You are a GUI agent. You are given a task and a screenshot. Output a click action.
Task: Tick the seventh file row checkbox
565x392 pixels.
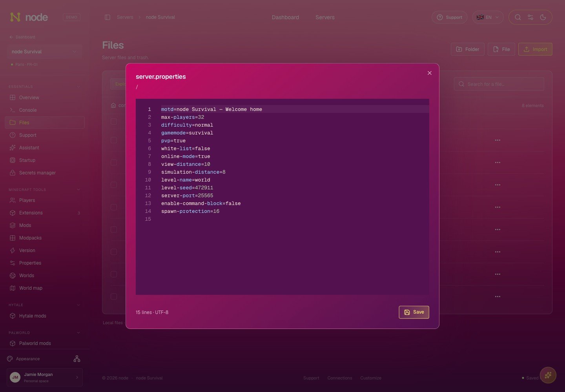[114, 252]
